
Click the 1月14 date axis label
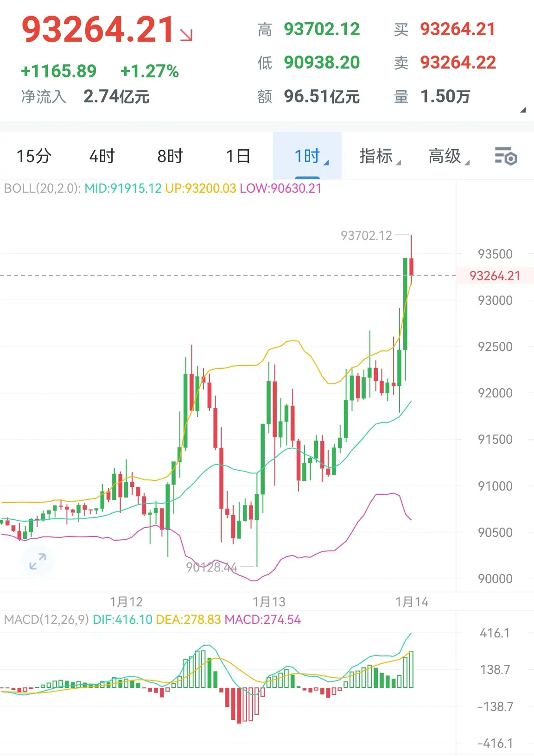pos(412,602)
